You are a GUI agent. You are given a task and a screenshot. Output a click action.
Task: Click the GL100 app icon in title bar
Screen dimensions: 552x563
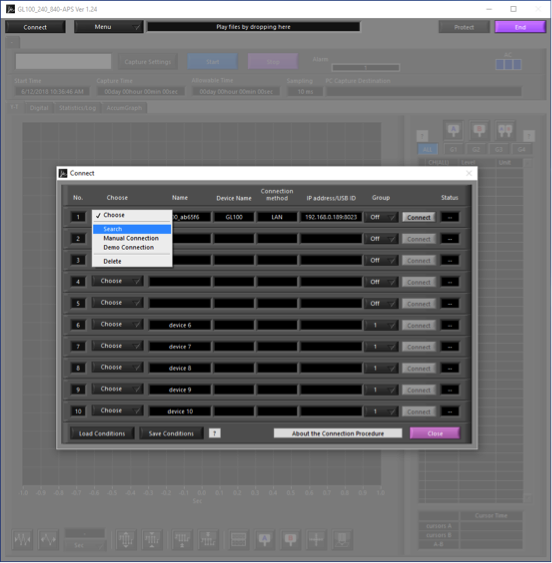pos(10,9)
